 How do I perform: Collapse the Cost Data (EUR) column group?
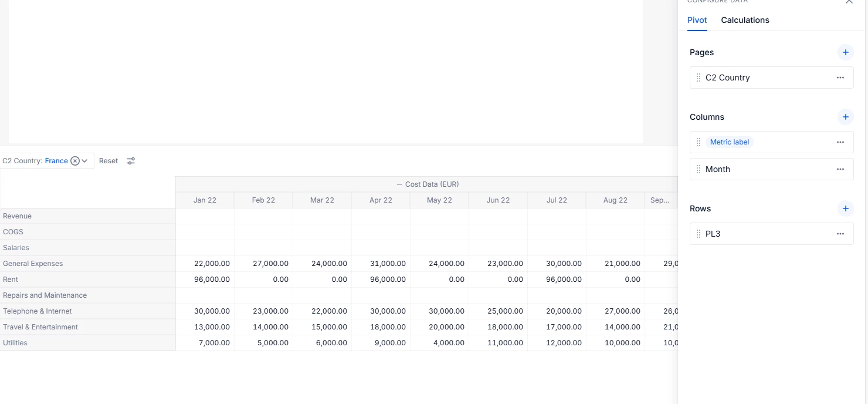399,184
